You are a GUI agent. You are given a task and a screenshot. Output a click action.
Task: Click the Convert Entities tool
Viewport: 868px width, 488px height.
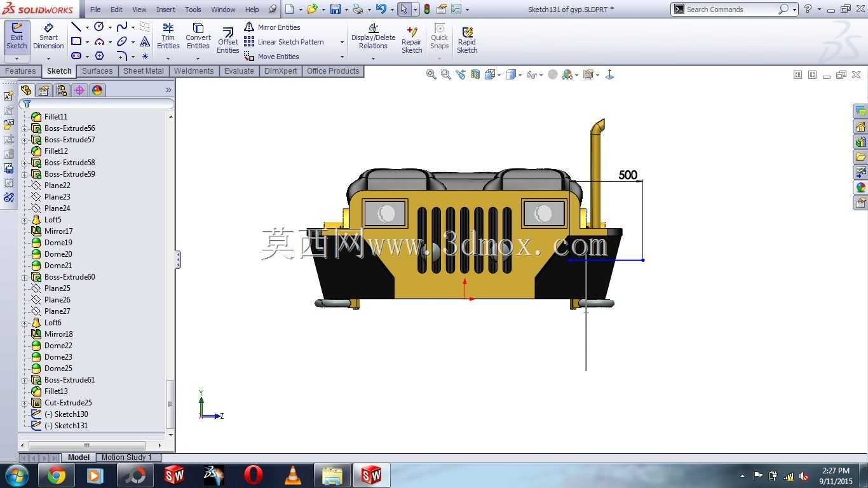tap(198, 37)
